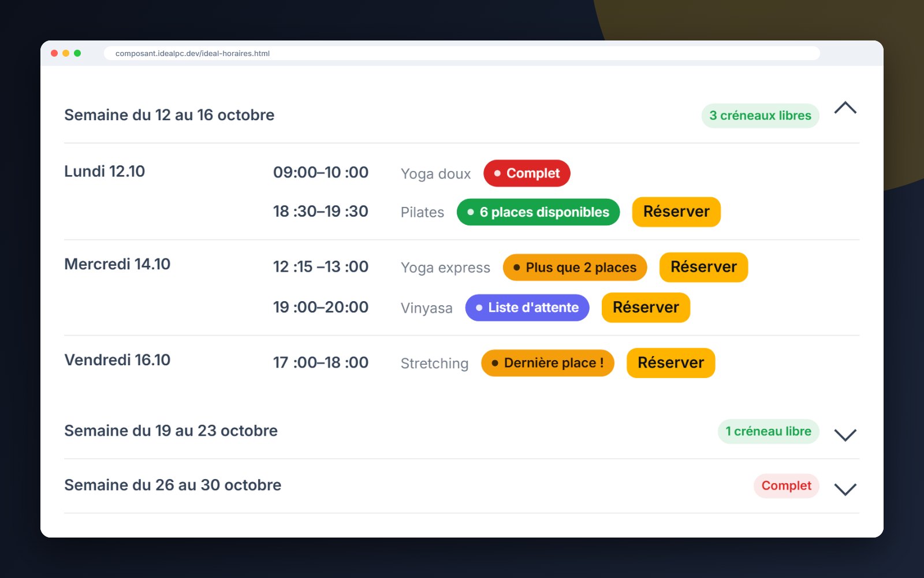Click the Mercredi 14.10 day label

117,264
